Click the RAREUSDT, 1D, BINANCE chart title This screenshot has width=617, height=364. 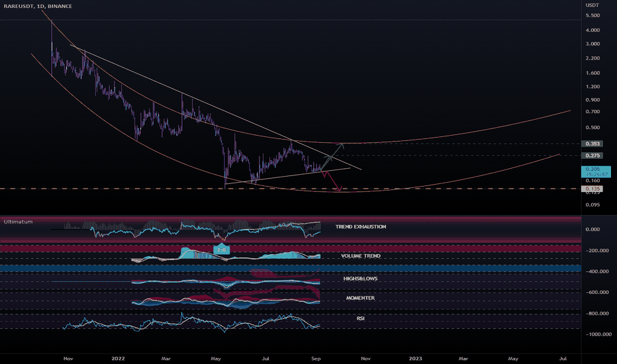pos(38,6)
